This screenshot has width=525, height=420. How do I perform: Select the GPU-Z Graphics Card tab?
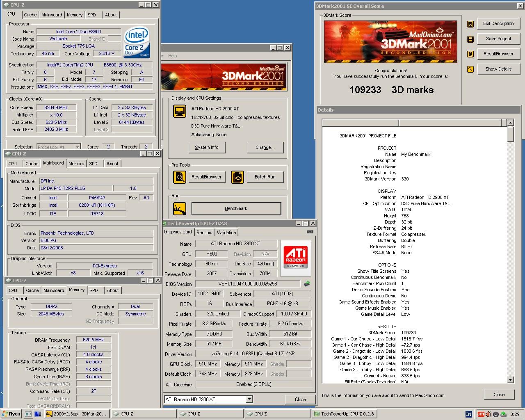click(x=178, y=232)
